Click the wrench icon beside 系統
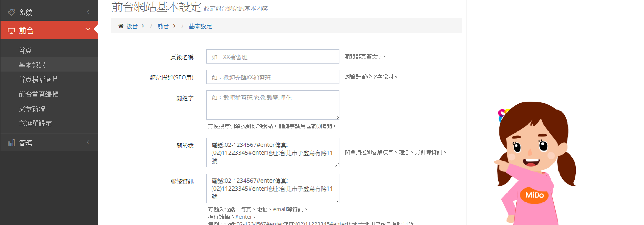Image resolution: width=644 pixels, height=225 pixels. pyautogui.click(x=11, y=12)
